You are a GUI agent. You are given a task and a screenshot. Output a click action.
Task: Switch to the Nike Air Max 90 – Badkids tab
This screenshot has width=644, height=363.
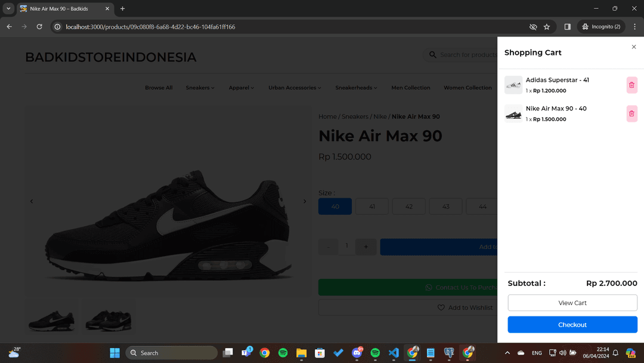click(65, 8)
